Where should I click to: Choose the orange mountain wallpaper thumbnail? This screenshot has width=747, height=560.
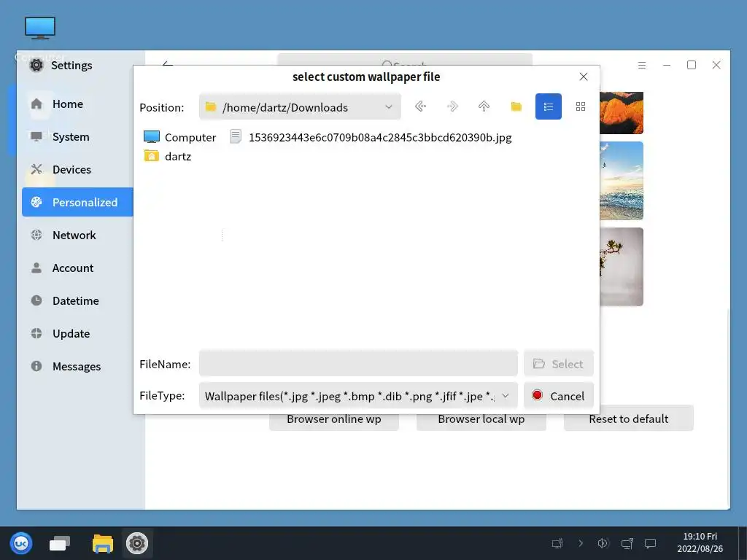[x=622, y=113]
